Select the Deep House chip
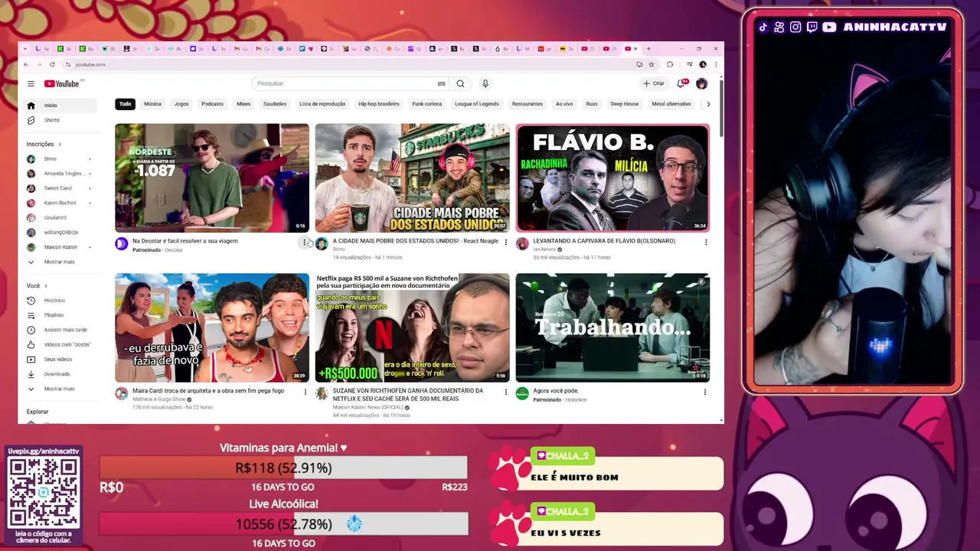The width and height of the screenshot is (980, 551). 625,104
